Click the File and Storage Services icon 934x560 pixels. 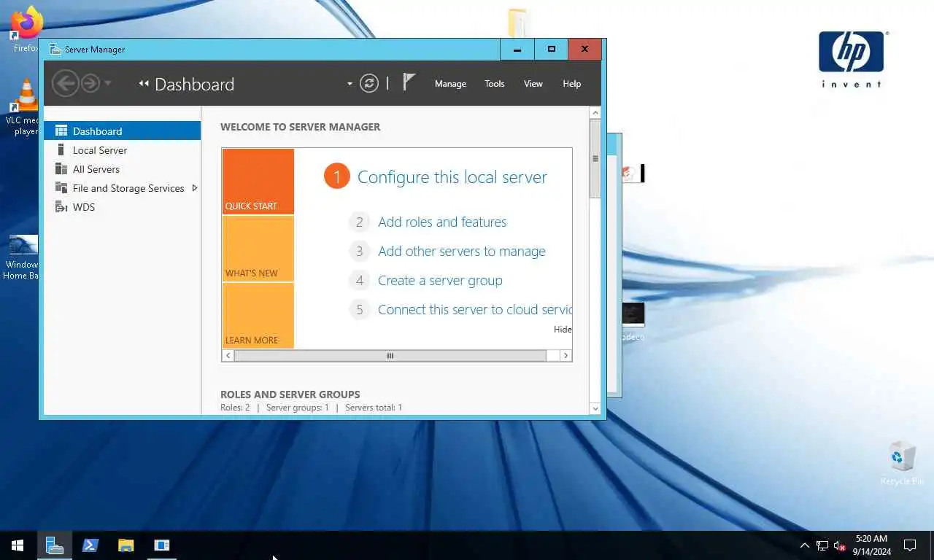[x=61, y=188]
